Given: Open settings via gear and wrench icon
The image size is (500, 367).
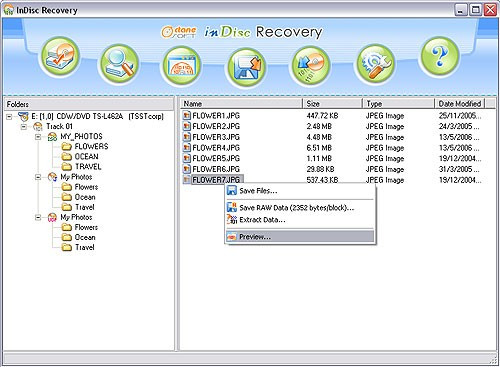Looking at the screenshot, I should pos(375,64).
